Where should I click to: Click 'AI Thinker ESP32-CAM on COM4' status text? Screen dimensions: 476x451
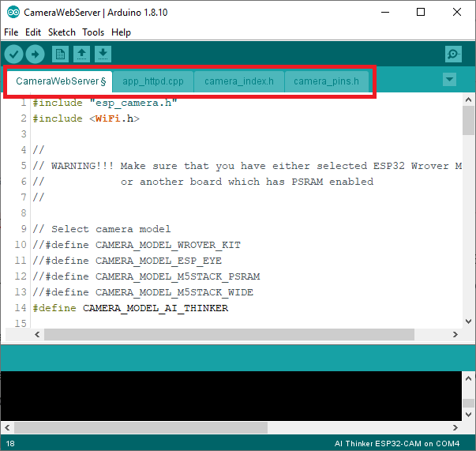coord(397,444)
